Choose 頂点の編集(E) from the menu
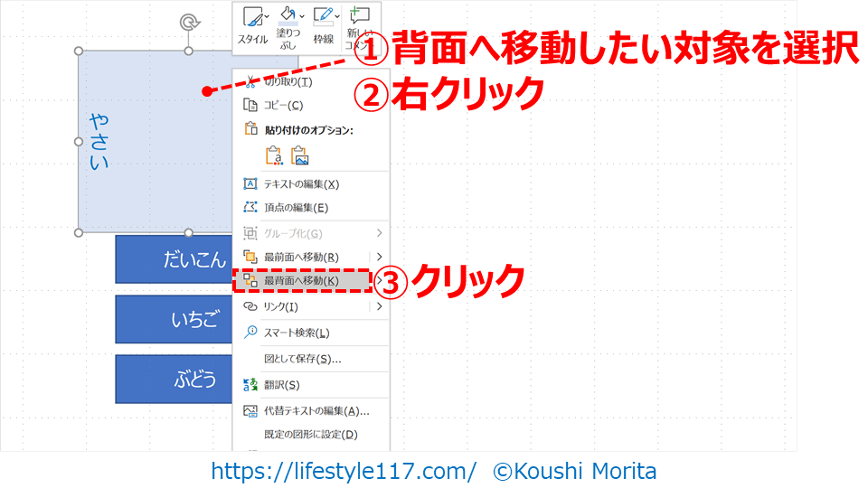 (295, 207)
